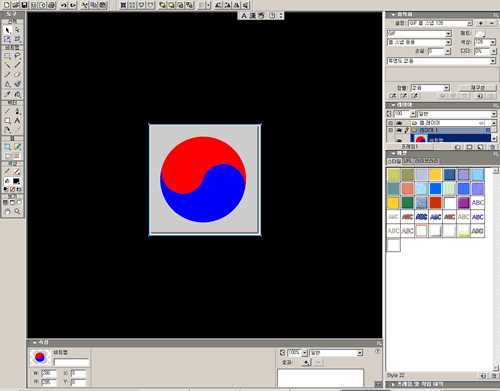Select the Pen tool
Screen dimensions: 500x391
(x=17, y=111)
